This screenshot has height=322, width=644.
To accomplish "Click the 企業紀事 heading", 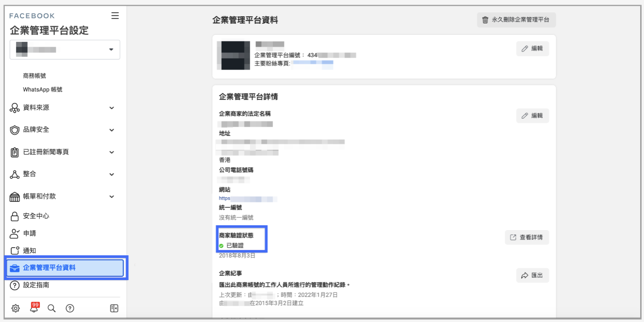I will (230, 274).
